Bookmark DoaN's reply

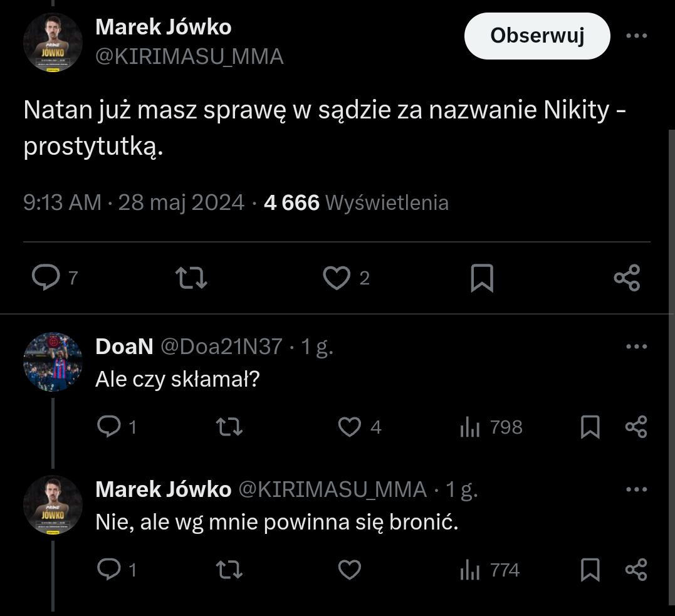tap(590, 427)
